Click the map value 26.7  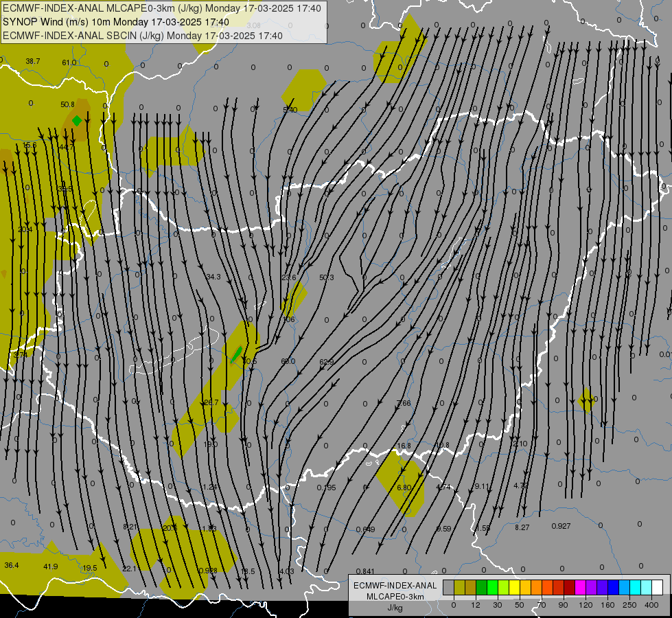(211, 402)
